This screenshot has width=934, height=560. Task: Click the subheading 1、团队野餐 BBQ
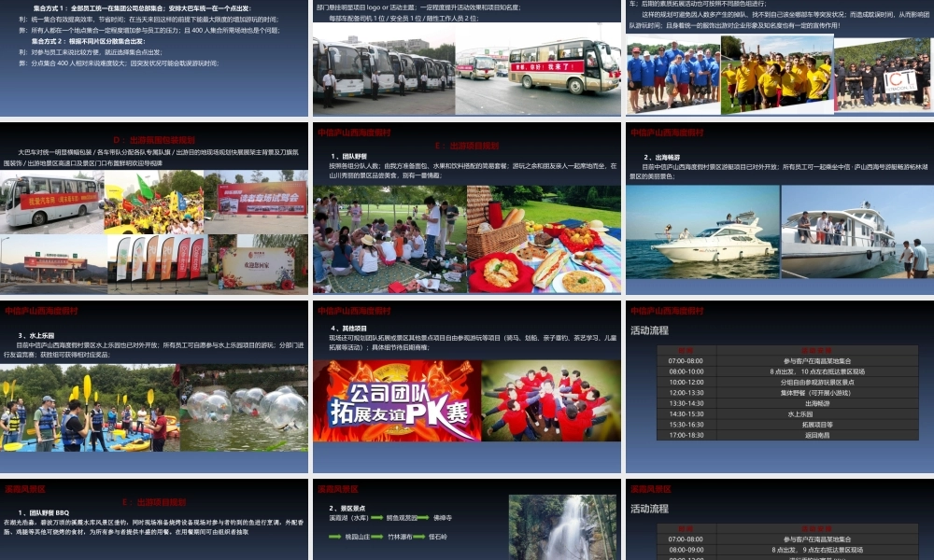(44, 512)
